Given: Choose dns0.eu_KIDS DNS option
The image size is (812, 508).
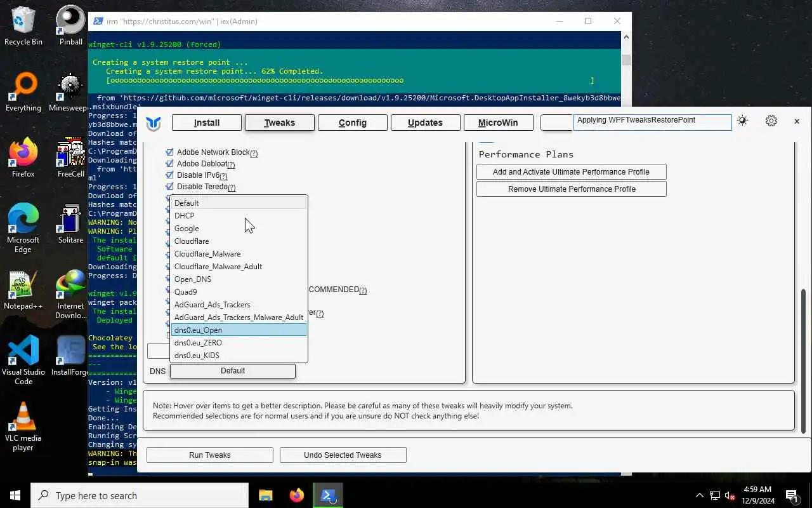Looking at the screenshot, I should pyautogui.click(x=239, y=356).
